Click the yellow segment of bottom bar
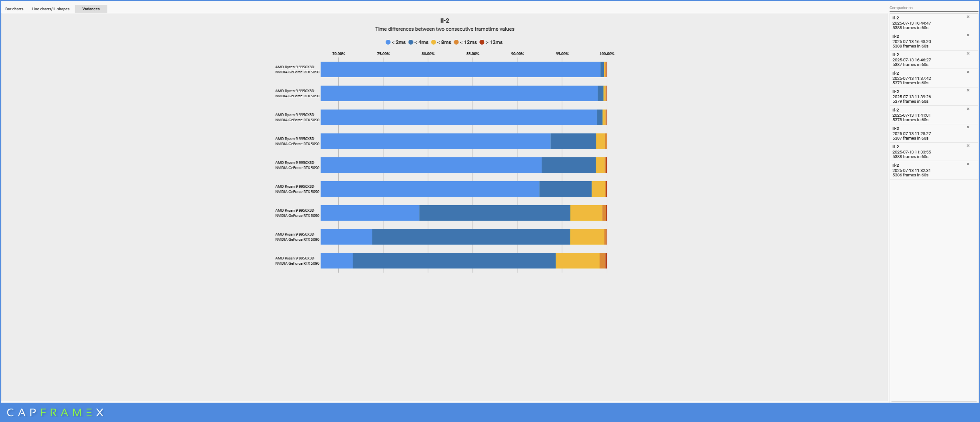 tap(577, 260)
